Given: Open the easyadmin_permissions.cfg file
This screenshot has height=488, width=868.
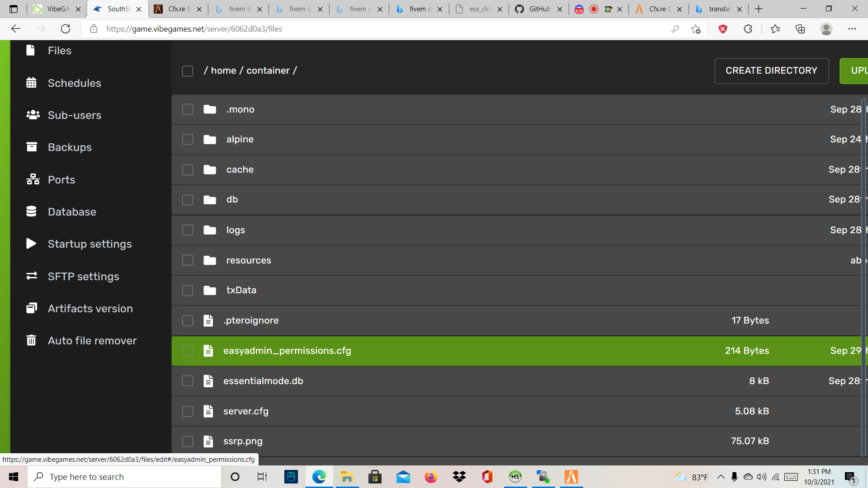Looking at the screenshot, I should coord(287,351).
